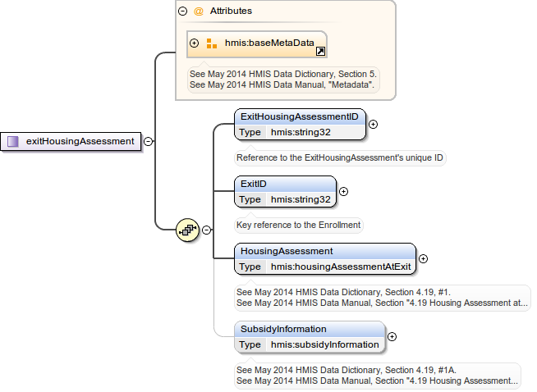Click the hmis:string32 type of ExitID
This screenshot has width=537, height=392.
pyautogui.click(x=301, y=199)
